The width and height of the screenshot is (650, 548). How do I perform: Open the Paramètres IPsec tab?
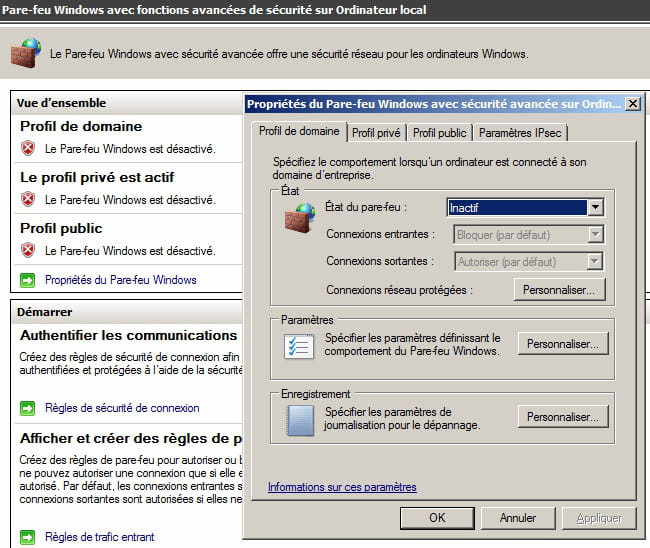coord(520,133)
